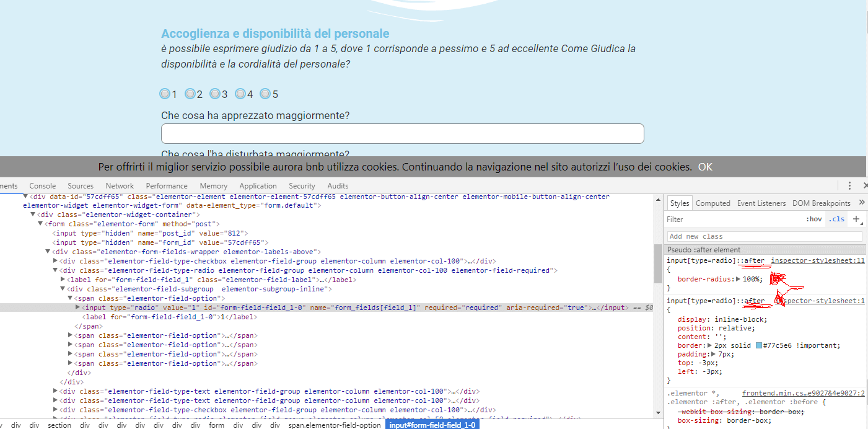Open the Sources tab
868x429 pixels.
(81, 186)
